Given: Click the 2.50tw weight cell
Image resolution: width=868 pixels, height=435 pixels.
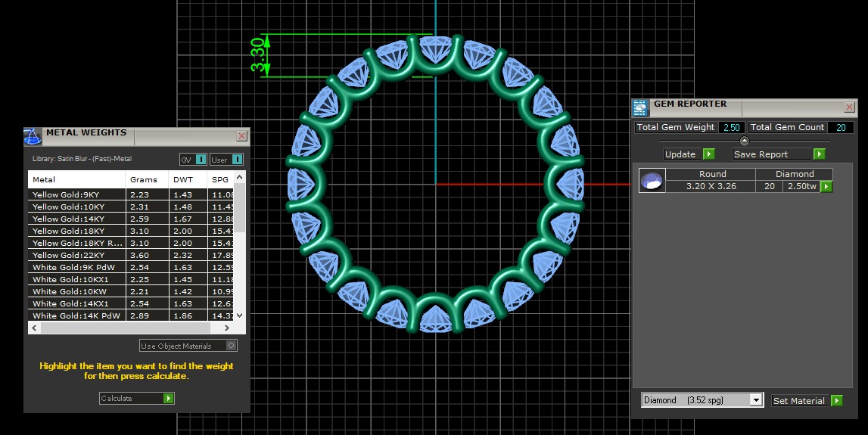Looking at the screenshot, I should 802,187.
